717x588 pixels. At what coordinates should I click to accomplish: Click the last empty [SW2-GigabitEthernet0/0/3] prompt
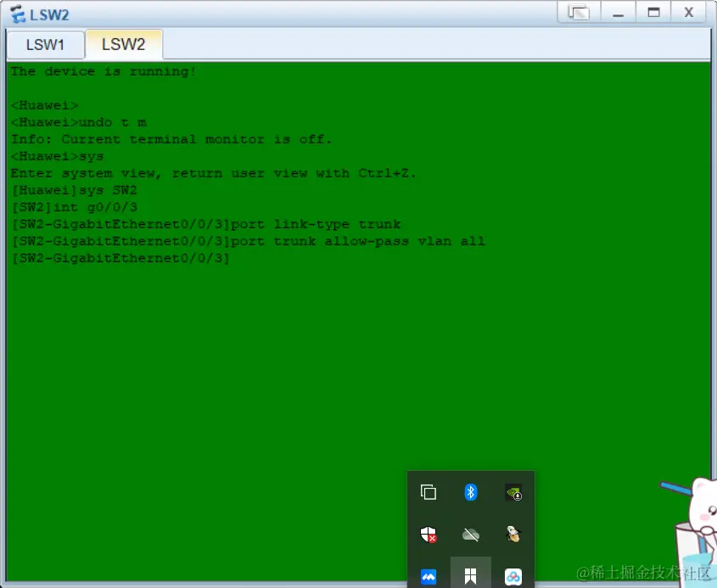(120, 258)
